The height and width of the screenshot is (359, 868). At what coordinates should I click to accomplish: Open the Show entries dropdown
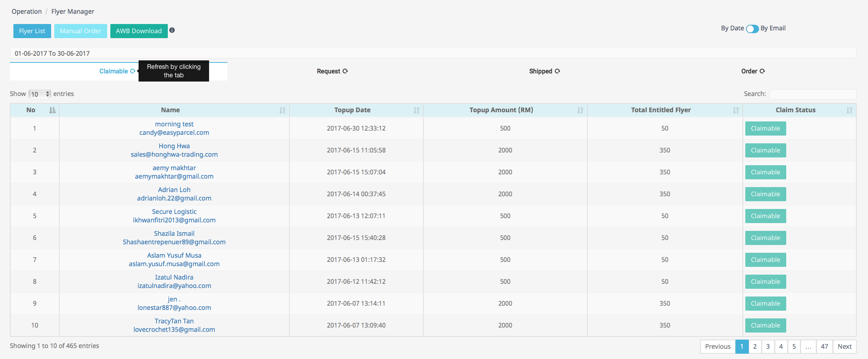(x=40, y=94)
